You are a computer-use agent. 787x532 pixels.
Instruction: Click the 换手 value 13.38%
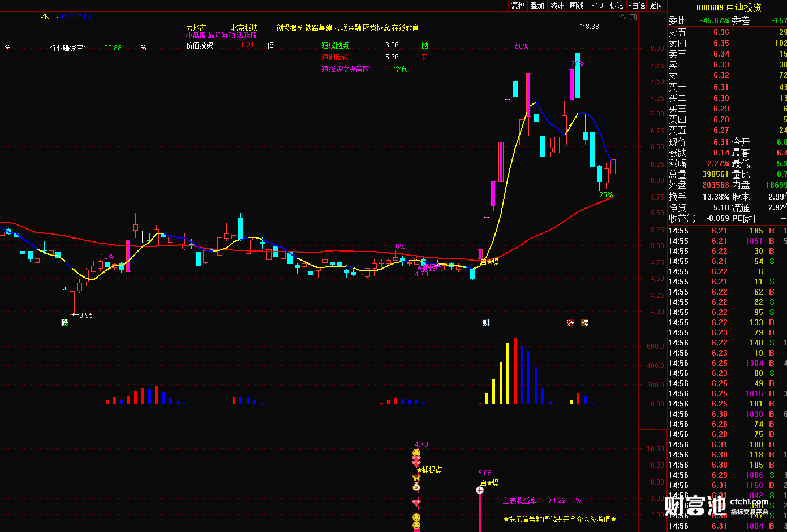tap(716, 197)
